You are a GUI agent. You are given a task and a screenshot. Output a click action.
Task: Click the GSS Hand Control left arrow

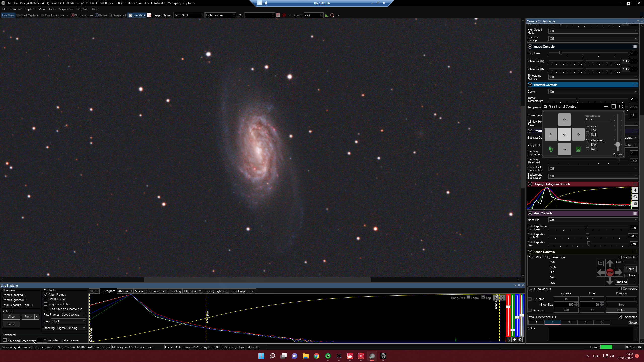(551, 134)
